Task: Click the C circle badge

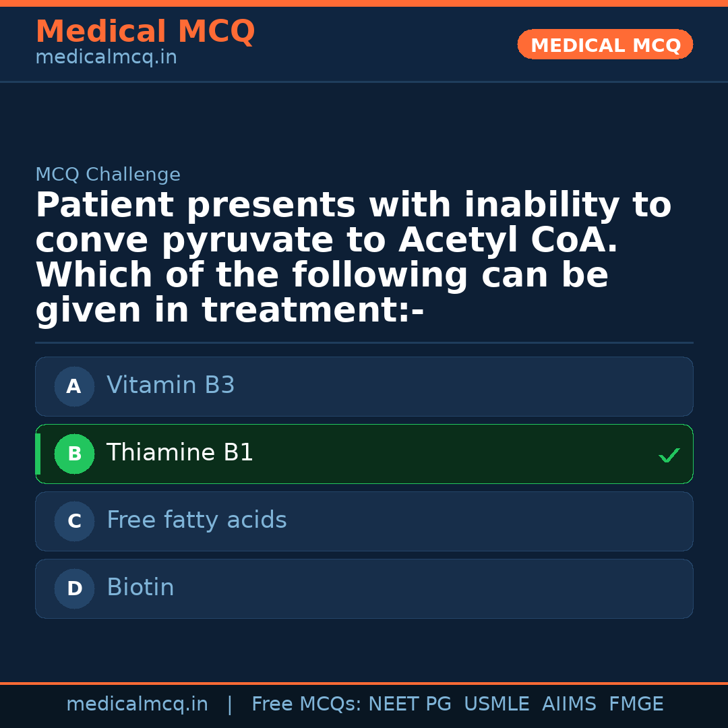Action: pos(74,522)
